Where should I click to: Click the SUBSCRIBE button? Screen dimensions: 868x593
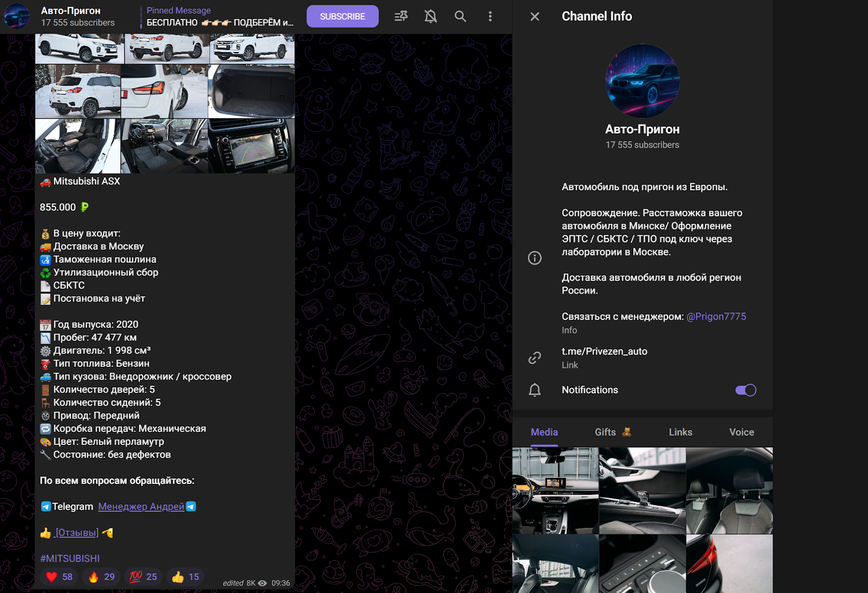[342, 16]
